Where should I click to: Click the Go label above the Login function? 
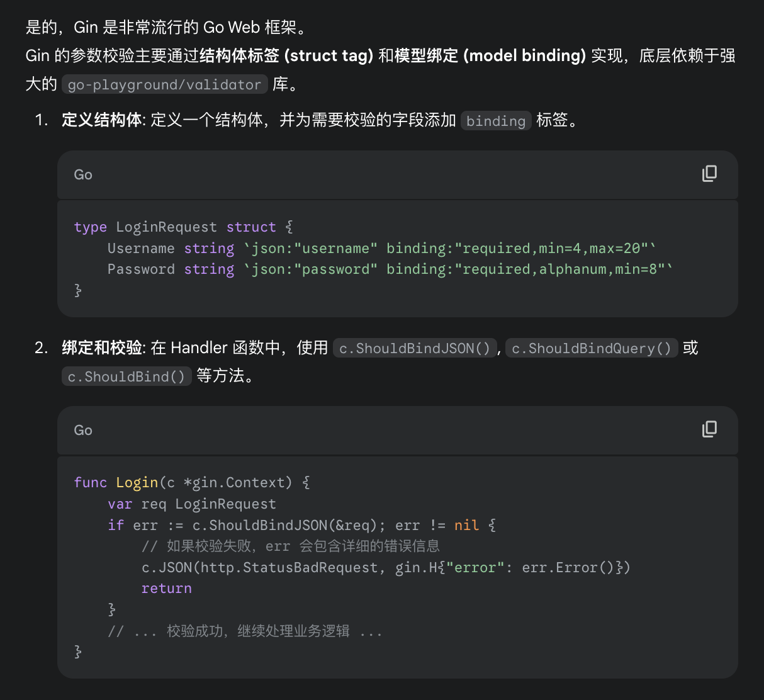pos(83,431)
